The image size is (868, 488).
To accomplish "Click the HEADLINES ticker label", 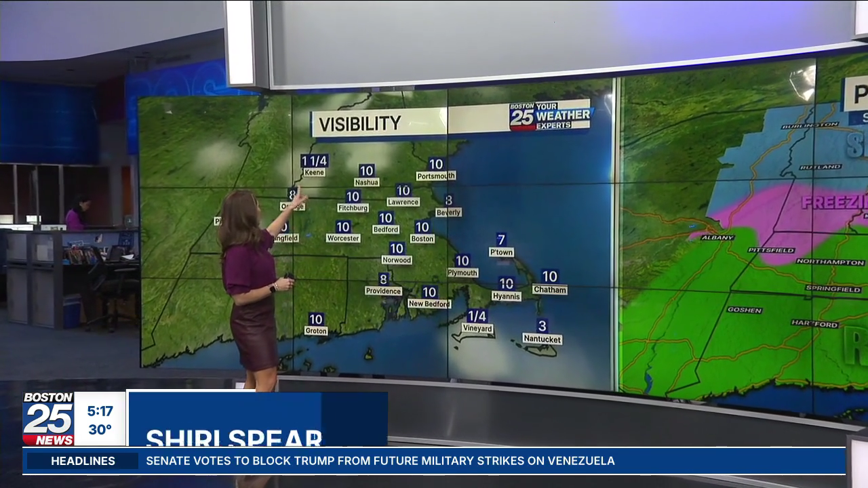I will click(83, 461).
